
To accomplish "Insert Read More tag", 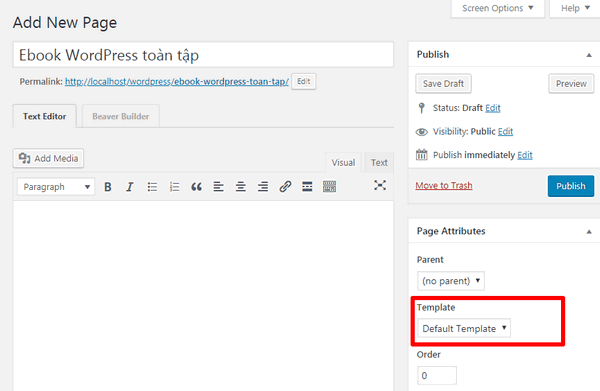I will click(307, 187).
